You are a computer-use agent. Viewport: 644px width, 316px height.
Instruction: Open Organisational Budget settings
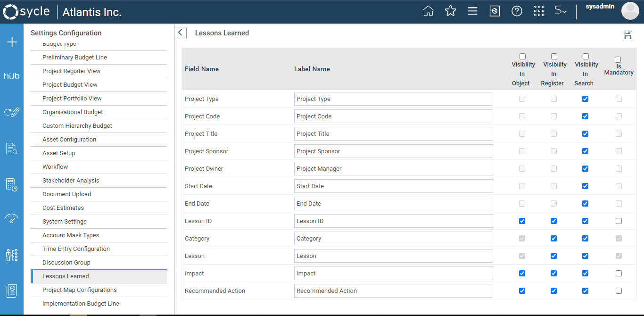pyautogui.click(x=99, y=112)
